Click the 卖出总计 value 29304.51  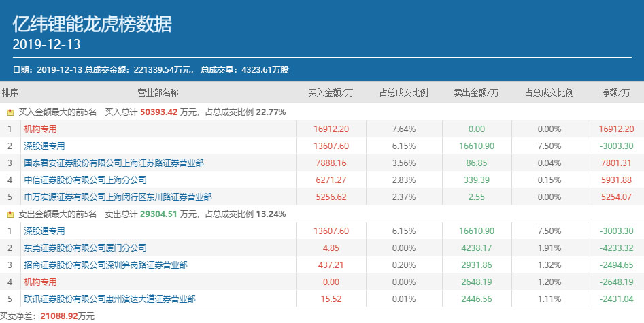[158, 214]
